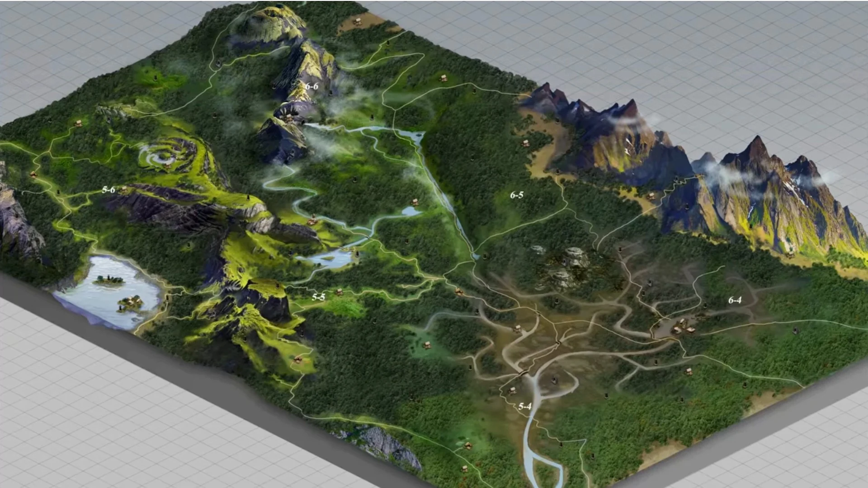
Task: Click the spiral crater formation near 5-6
Action: [x=167, y=156]
